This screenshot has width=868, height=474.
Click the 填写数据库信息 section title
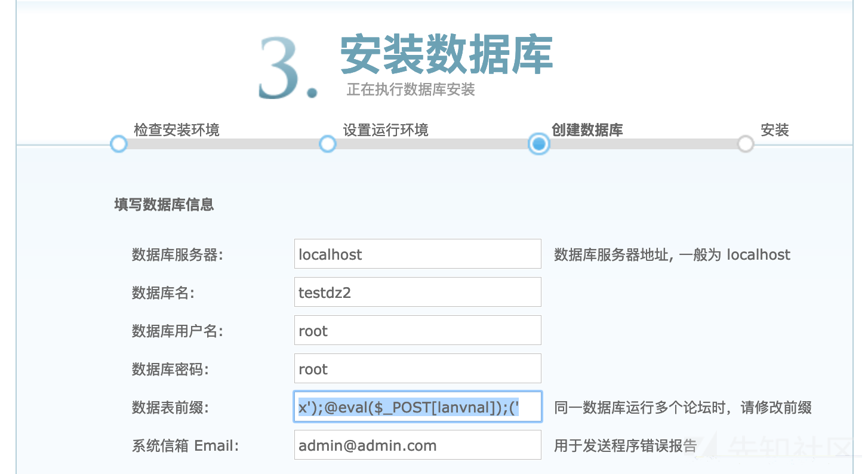click(x=164, y=205)
